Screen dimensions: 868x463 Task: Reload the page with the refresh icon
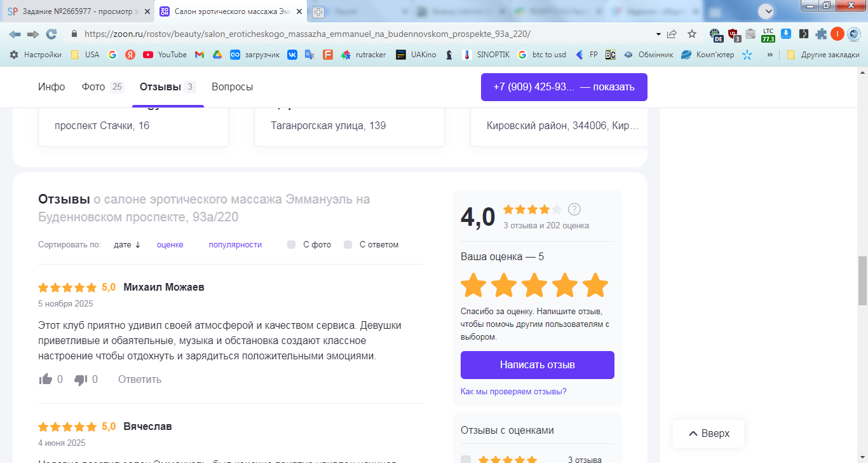(51, 34)
